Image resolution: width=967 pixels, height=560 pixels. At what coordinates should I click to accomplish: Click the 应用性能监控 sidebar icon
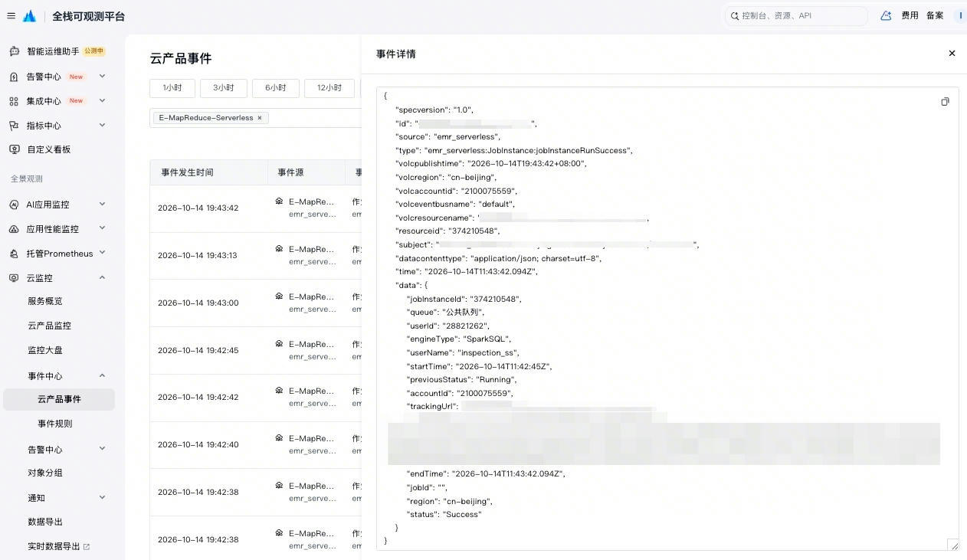[14, 229]
